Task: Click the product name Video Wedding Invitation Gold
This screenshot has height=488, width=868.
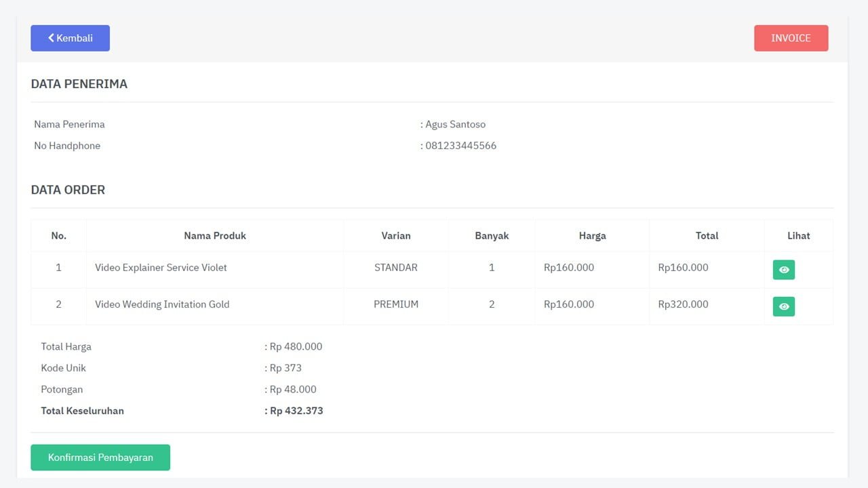Action: [162, 304]
